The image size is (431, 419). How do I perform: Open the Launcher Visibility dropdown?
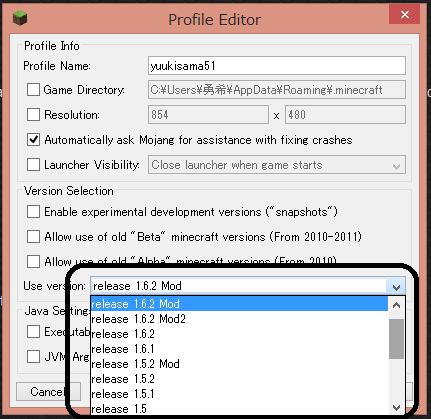tap(277, 164)
